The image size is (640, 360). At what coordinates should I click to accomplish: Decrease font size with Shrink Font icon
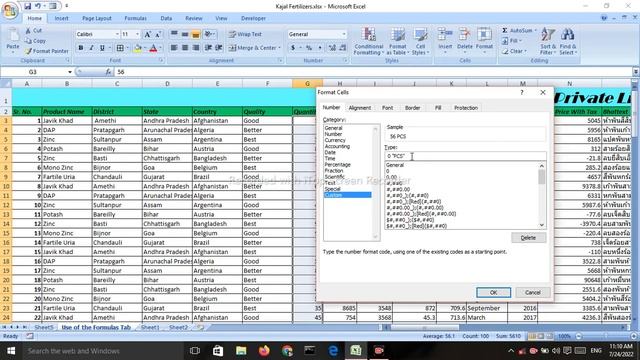158,34
